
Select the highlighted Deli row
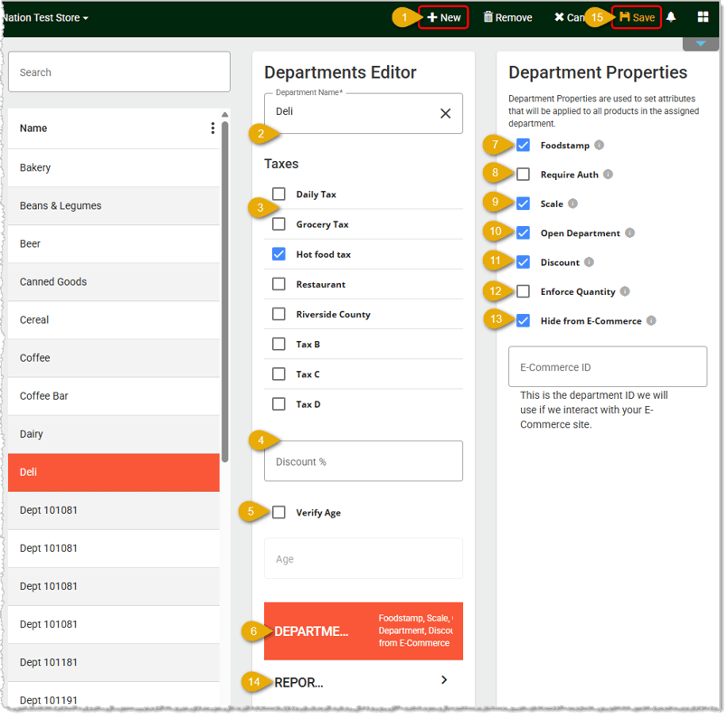114,472
